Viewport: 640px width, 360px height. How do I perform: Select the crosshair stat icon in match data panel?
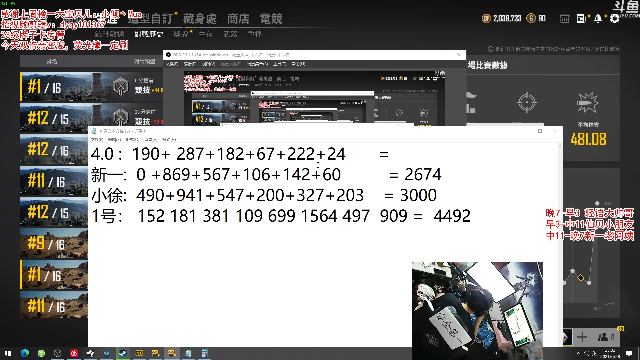point(527,102)
